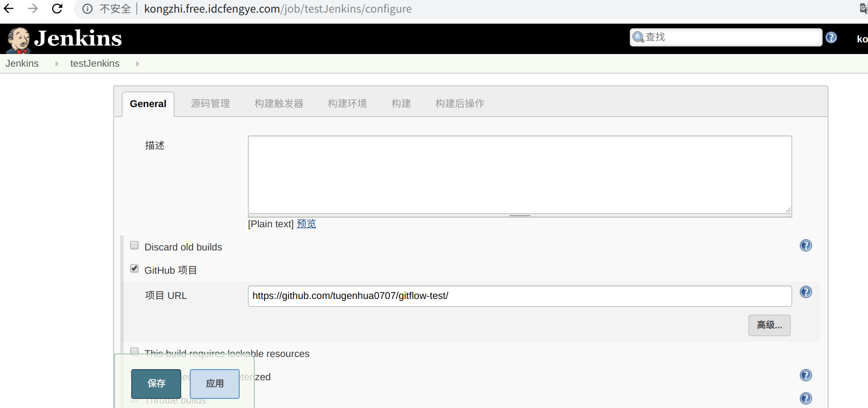The width and height of the screenshot is (868, 408).
Task: Click the magnifier icon in search box
Action: click(x=638, y=37)
